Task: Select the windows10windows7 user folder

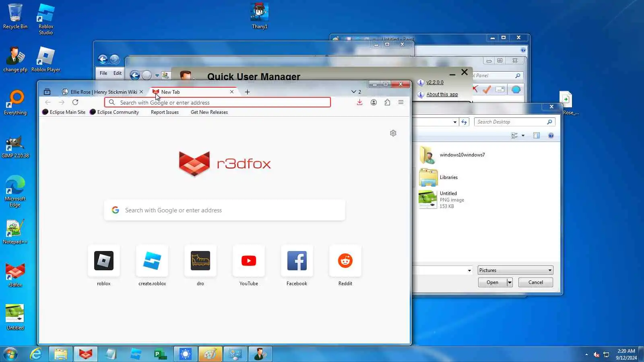Action: [x=452, y=155]
